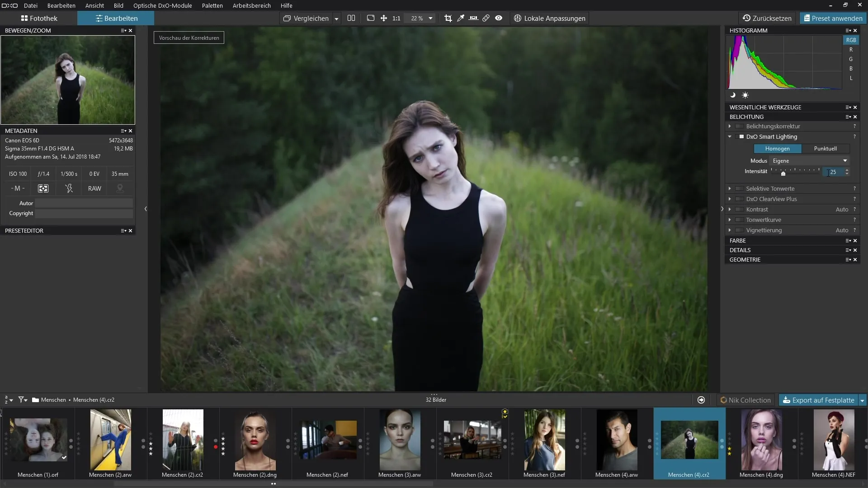This screenshot has height=488, width=868.
Task: Open help for Tonwertkurve
Action: pos(854,220)
